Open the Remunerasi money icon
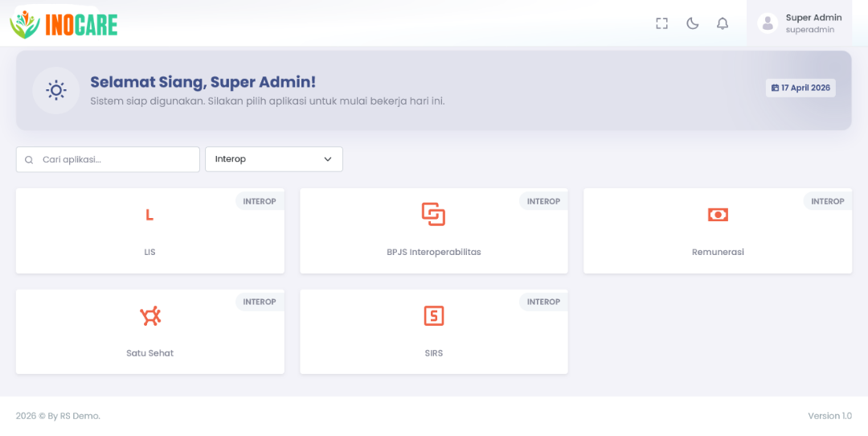868x436 pixels. (718, 215)
